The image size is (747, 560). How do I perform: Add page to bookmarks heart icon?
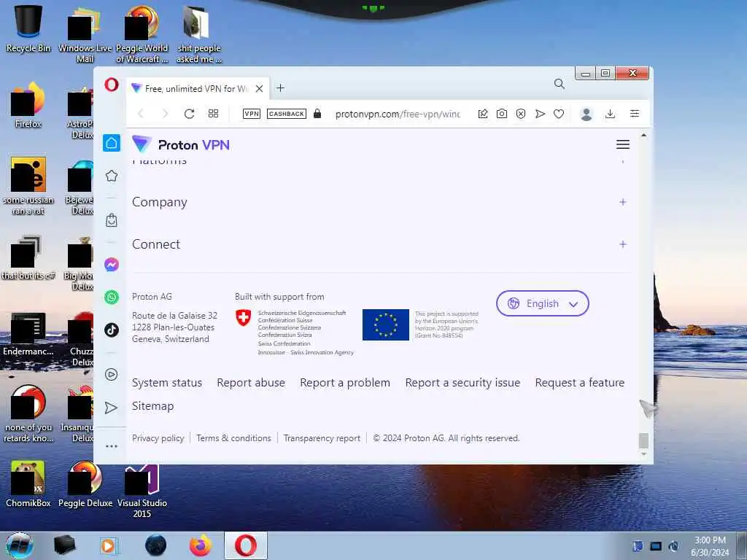[x=559, y=114]
